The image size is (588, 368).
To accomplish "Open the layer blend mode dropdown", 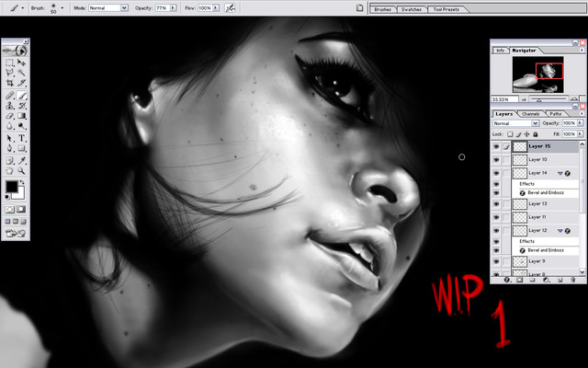I will click(515, 123).
